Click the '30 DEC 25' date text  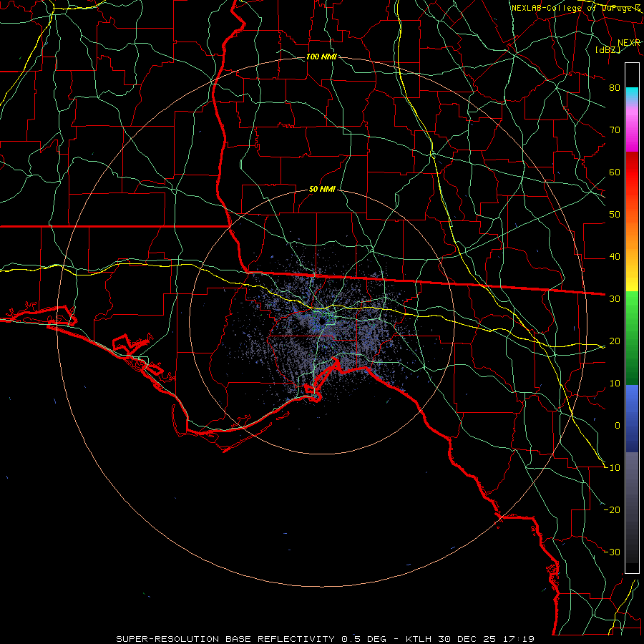468,639
